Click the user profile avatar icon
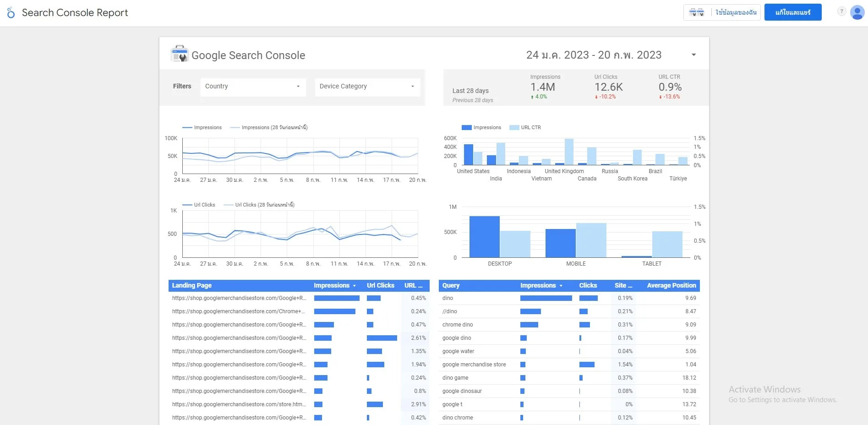Screen dimensions: 868x425 click(x=857, y=12)
